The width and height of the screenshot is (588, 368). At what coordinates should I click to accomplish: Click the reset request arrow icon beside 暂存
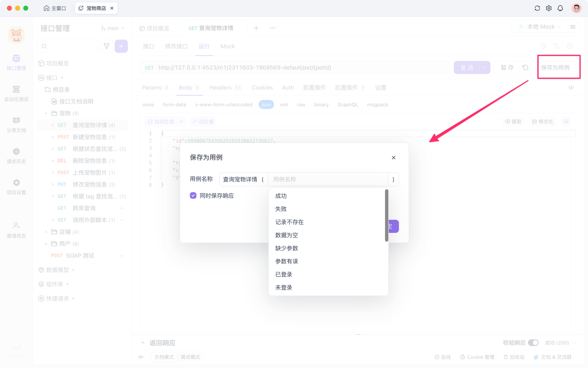pyautogui.click(x=525, y=67)
